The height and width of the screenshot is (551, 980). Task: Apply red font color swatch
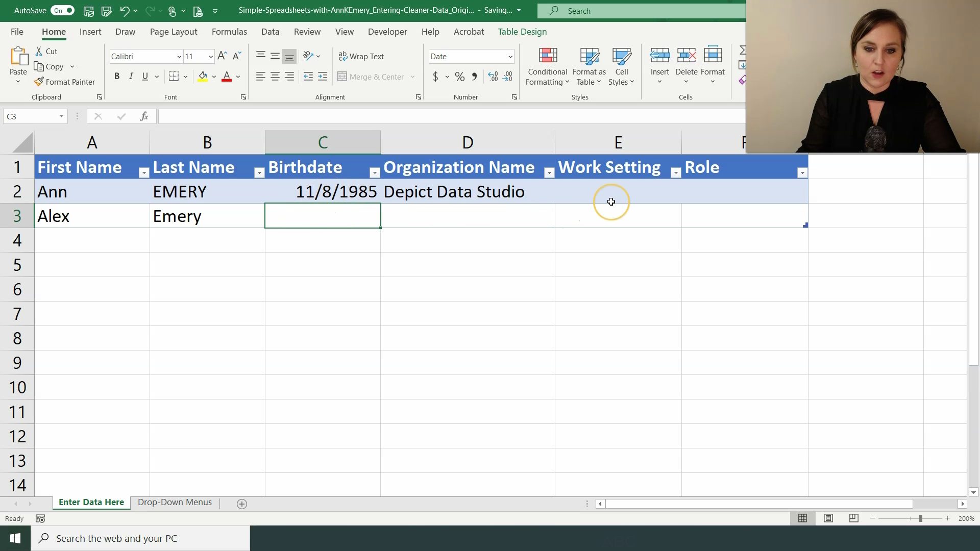[227, 77]
